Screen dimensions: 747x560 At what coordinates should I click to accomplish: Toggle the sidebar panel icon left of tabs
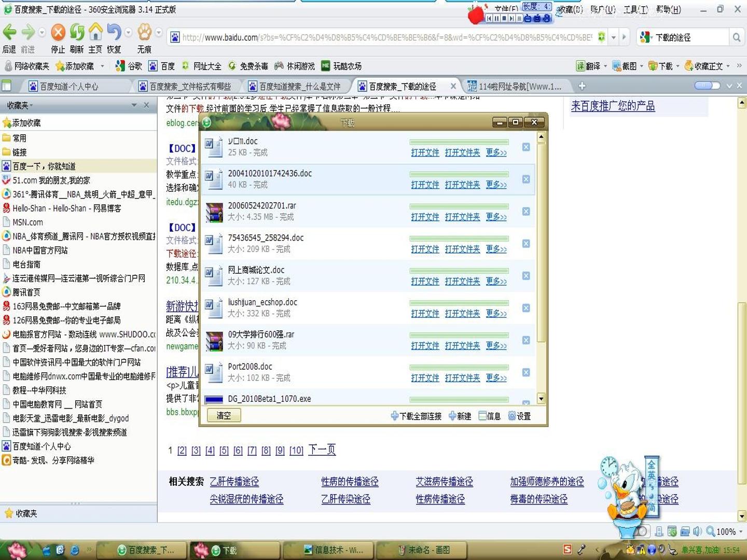[7, 86]
